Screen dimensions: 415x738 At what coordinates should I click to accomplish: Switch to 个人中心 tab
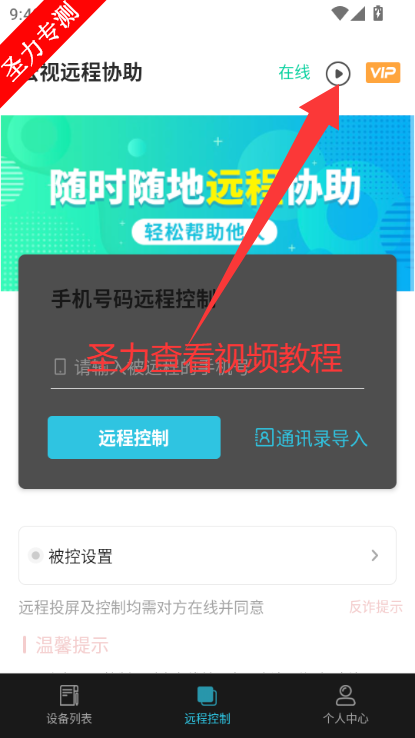(x=345, y=706)
